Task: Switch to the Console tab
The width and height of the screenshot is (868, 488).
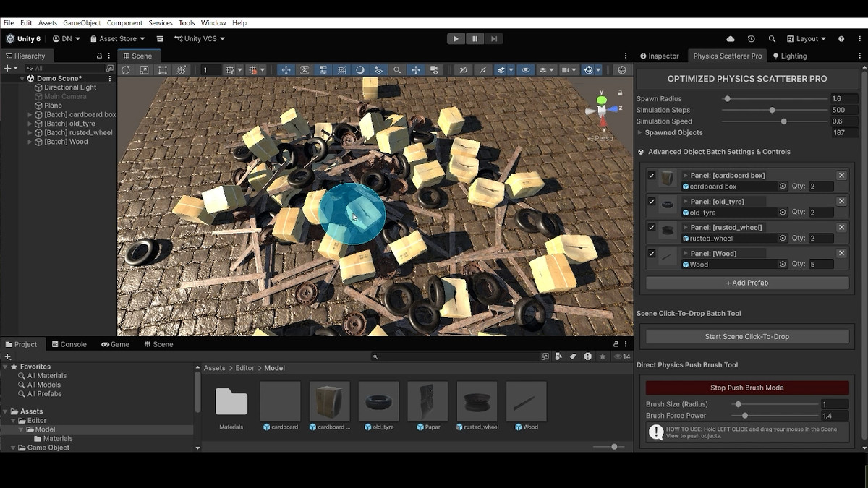Action: (x=68, y=344)
